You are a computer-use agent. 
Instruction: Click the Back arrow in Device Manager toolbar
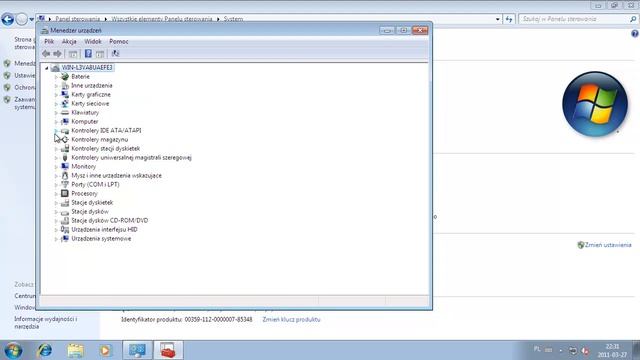pos(46,53)
